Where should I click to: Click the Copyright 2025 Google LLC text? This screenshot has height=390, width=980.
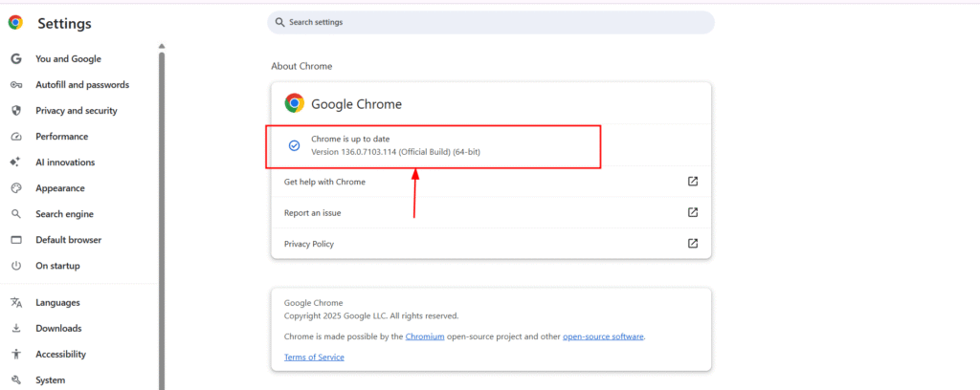pyautogui.click(x=371, y=315)
